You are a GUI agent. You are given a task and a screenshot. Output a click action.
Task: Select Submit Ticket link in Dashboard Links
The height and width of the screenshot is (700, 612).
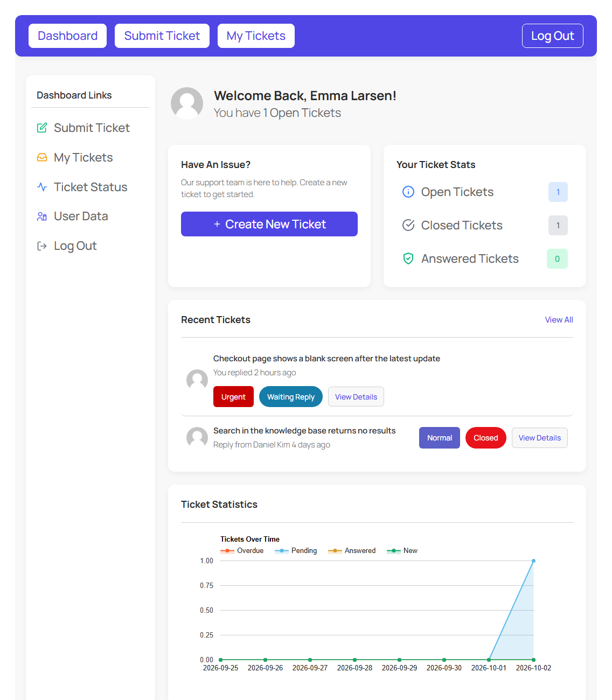pos(92,128)
